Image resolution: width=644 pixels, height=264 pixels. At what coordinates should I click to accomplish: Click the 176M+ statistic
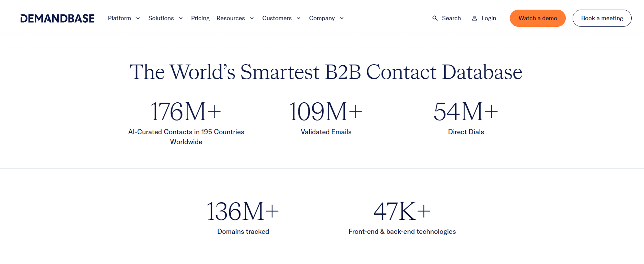click(186, 112)
